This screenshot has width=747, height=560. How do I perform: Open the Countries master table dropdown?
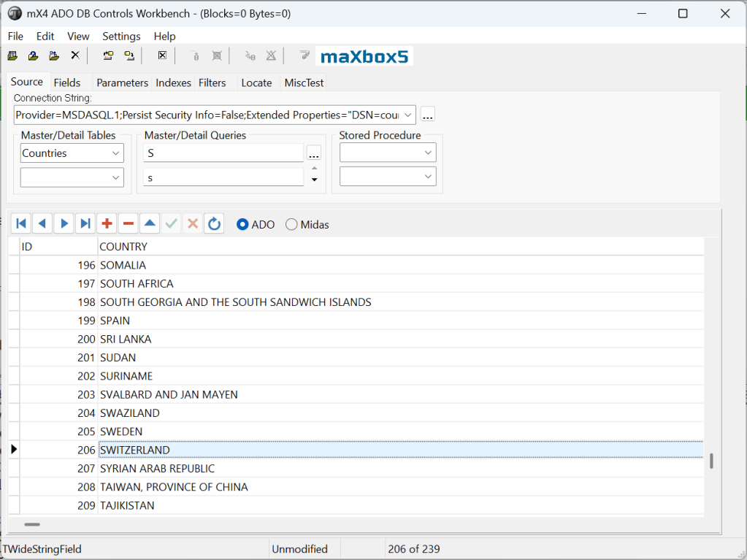click(x=116, y=153)
